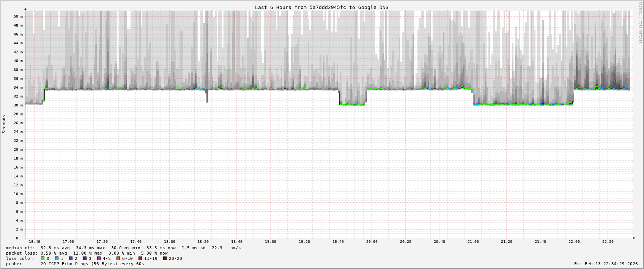Click the magenta loss swatch for 4-5

pos(99,258)
